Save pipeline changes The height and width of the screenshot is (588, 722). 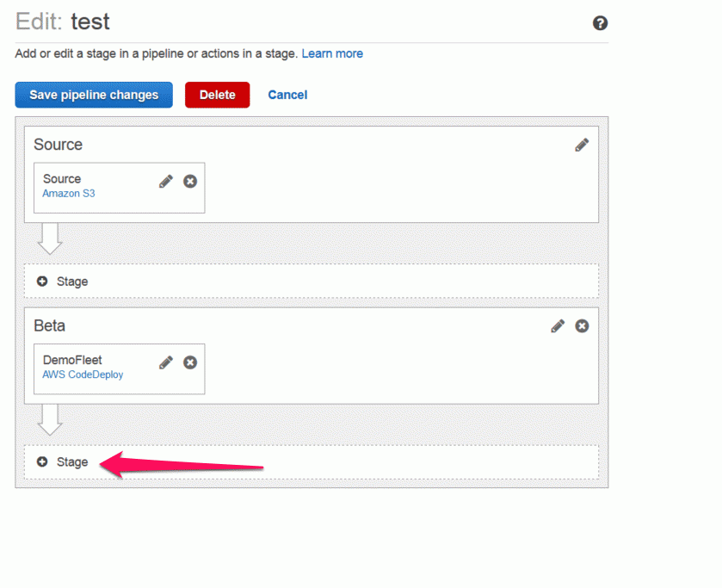point(94,95)
